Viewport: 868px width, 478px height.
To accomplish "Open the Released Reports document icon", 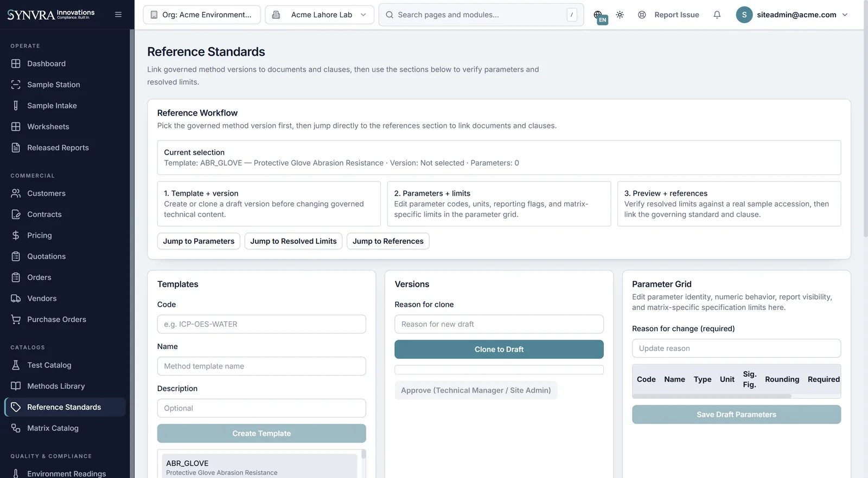I will point(16,147).
